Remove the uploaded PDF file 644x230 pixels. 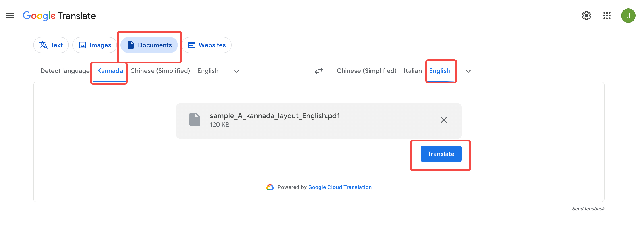(443, 120)
